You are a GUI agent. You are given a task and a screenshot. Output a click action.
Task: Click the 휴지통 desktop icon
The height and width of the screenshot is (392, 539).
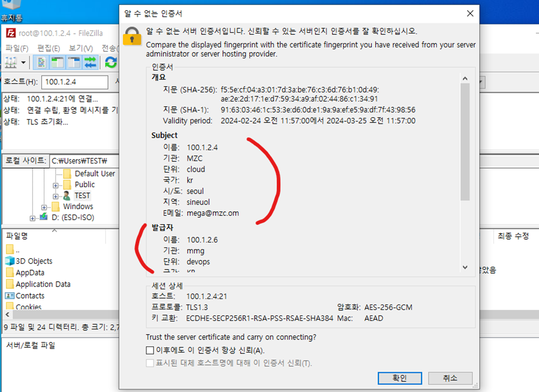(12, 11)
